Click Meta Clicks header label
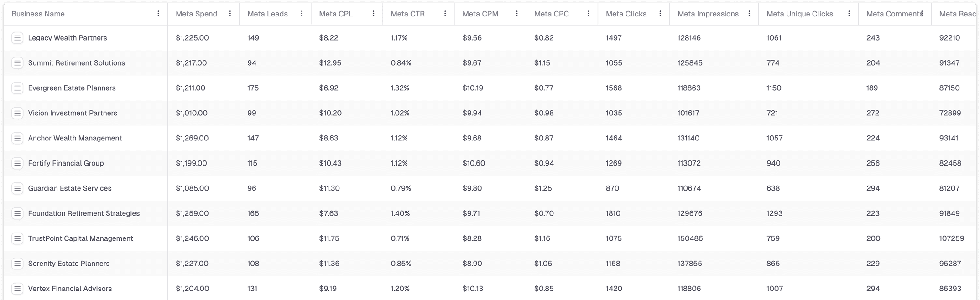 pos(626,14)
